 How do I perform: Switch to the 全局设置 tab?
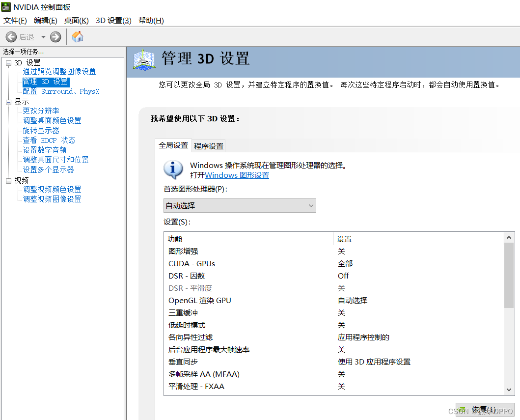point(173,145)
